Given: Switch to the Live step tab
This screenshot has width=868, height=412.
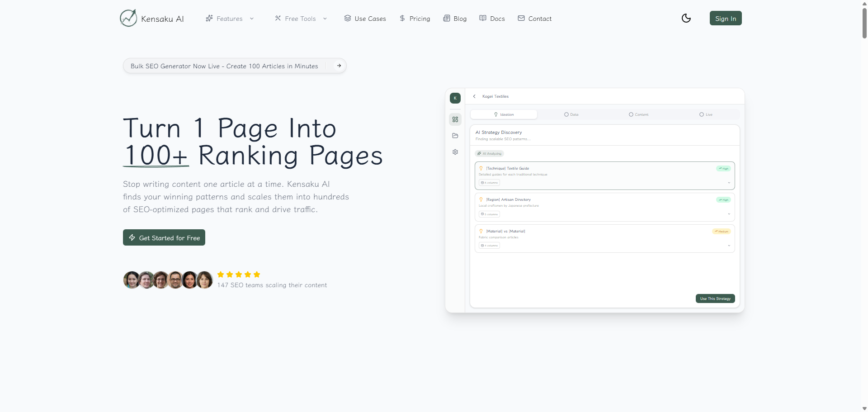Looking at the screenshot, I should pos(706,114).
